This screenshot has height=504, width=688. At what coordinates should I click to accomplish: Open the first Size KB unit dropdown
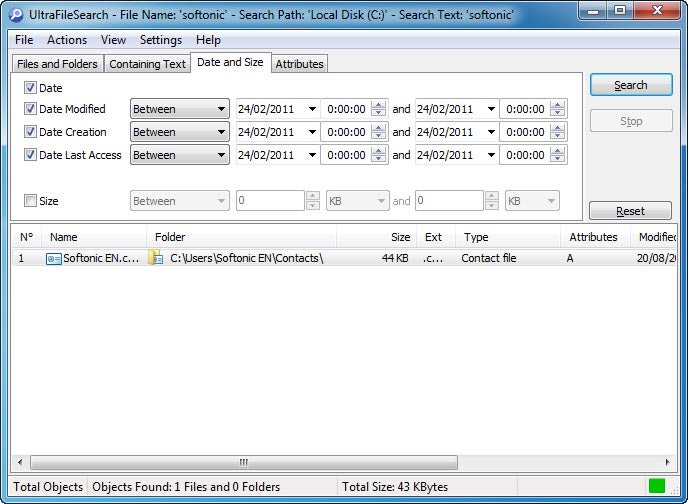[358, 201]
